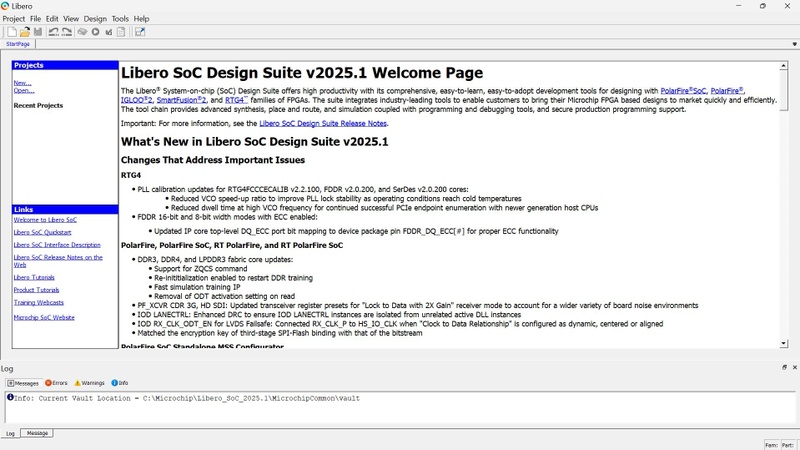
Task: Click the Redo arrow in toolbar
Action: [x=67, y=32]
